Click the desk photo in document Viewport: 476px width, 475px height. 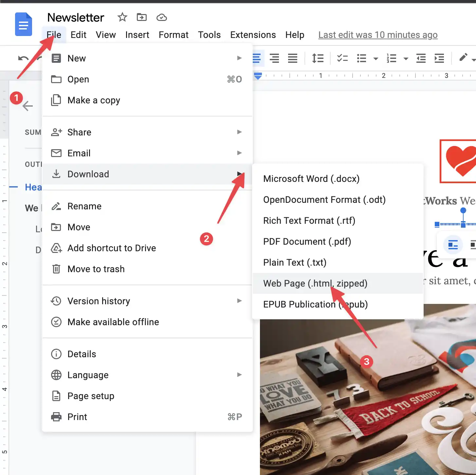(x=368, y=389)
